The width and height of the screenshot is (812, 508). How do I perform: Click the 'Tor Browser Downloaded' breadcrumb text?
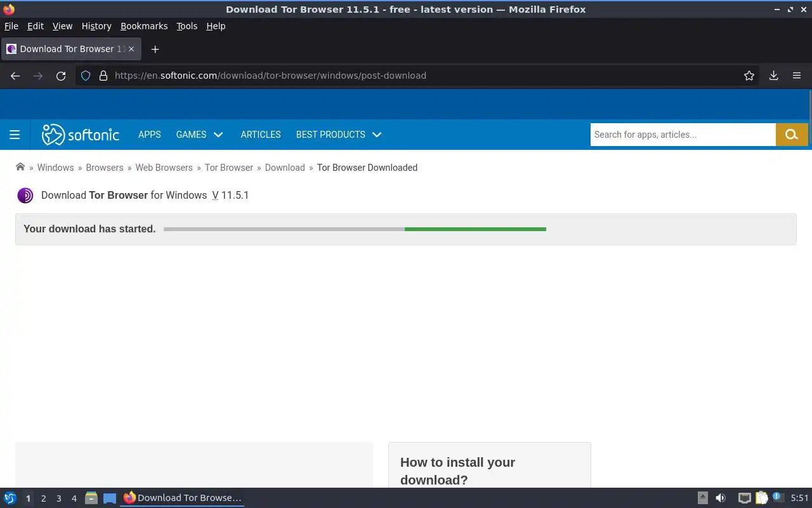pyautogui.click(x=367, y=168)
